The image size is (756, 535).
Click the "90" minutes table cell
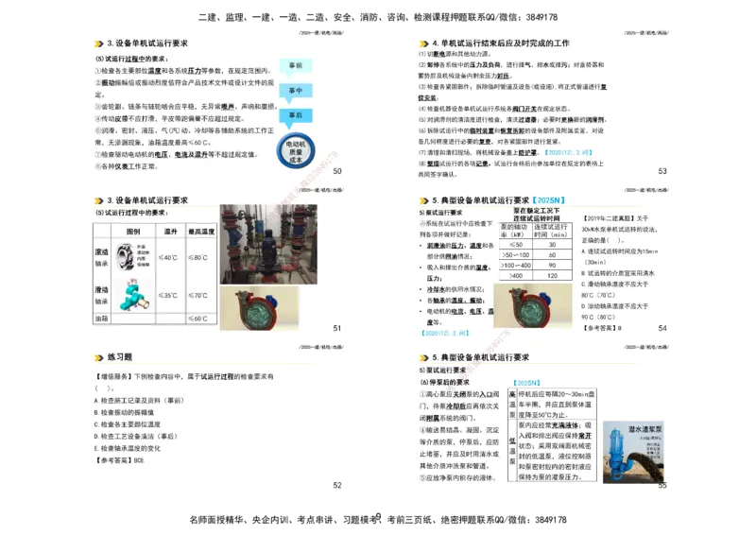(552, 266)
